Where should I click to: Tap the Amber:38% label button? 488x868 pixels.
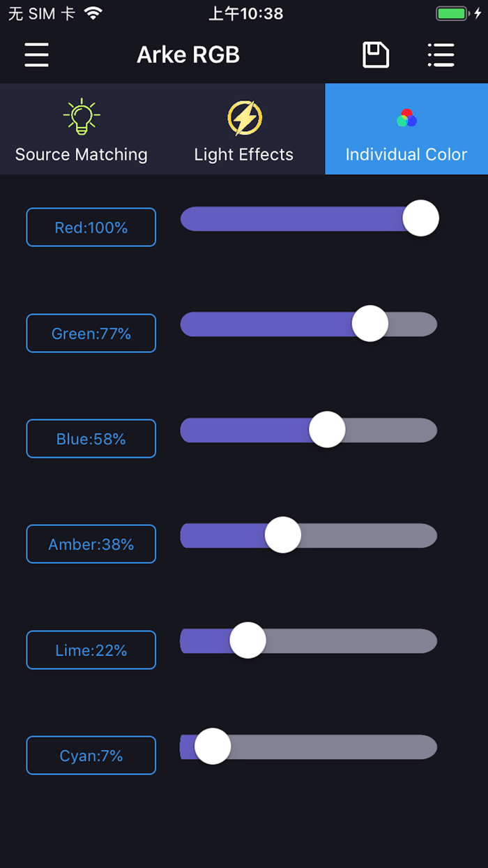tap(91, 544)
